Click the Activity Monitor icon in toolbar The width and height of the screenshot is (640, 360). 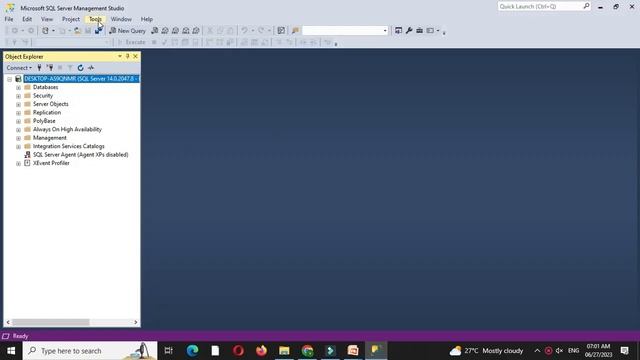click(281, 31)
